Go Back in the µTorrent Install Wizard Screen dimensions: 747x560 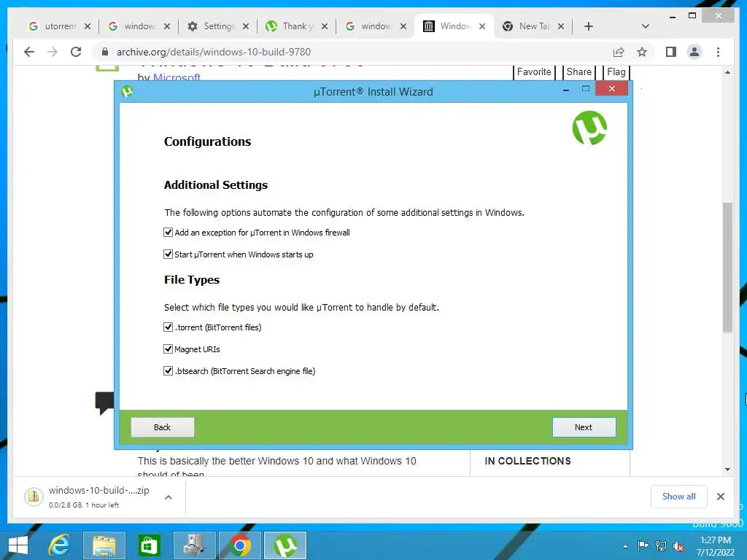(162, 427)
